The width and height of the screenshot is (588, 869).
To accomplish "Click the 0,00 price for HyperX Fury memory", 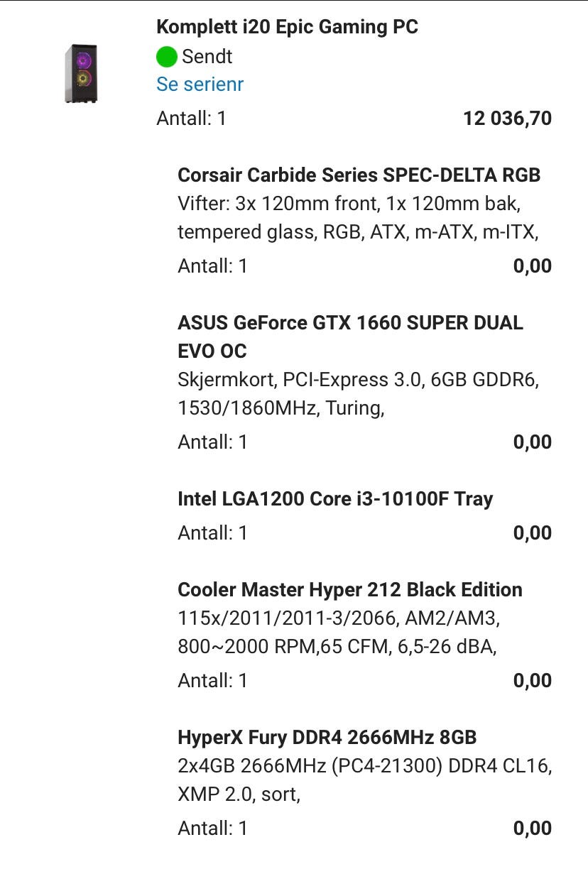I will (x=532, y=829).
